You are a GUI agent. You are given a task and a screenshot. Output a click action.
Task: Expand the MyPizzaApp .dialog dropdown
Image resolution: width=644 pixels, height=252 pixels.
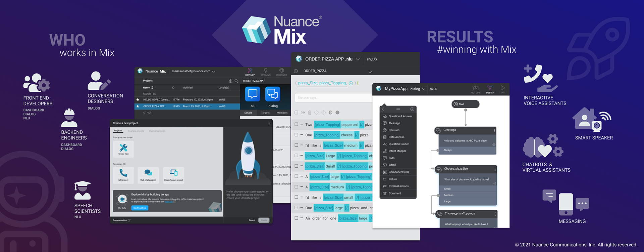(424, 89)
